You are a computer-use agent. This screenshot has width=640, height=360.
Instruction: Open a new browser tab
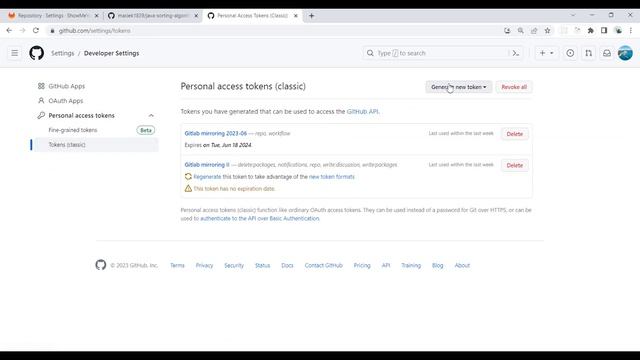[311, 16]
